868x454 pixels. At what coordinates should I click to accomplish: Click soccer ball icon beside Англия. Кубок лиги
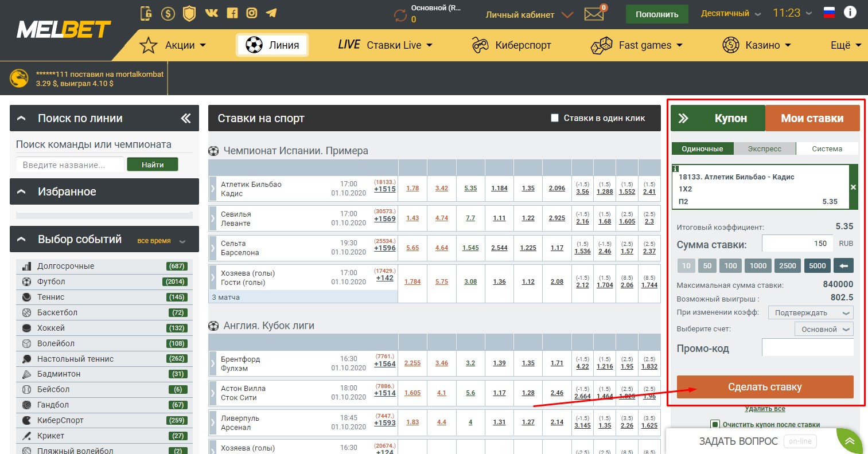[x=213, y=326]
